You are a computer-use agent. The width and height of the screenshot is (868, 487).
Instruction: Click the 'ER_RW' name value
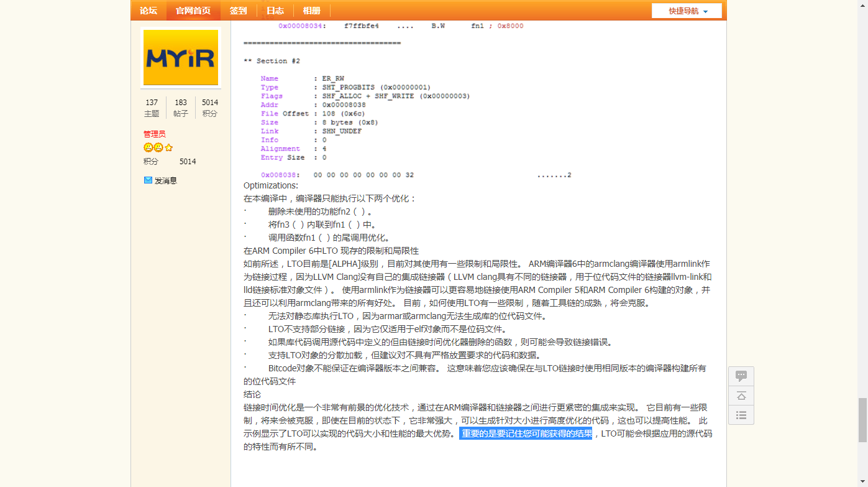pyautogui.click(x=333, y=78)
